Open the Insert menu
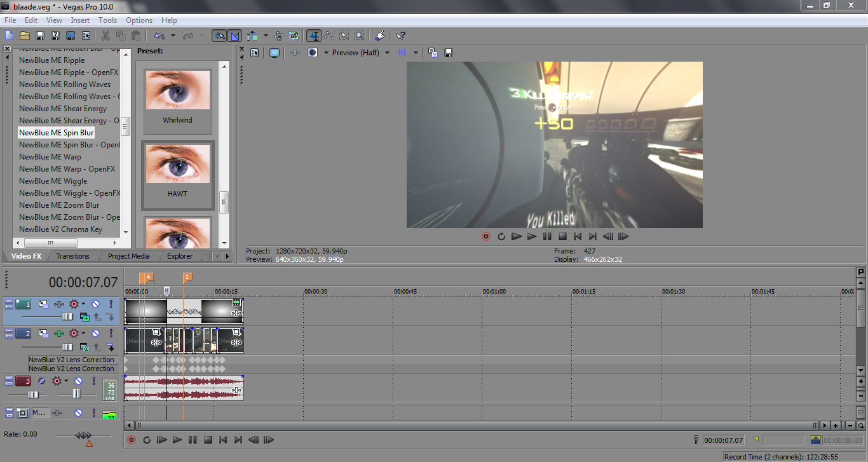This screenshot has width=868, height=462. pos(80,20)
